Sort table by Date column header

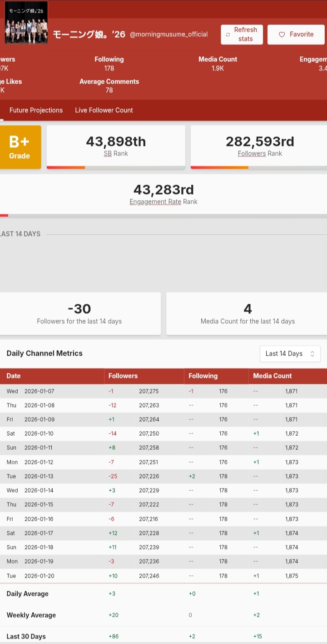(14, 376)
